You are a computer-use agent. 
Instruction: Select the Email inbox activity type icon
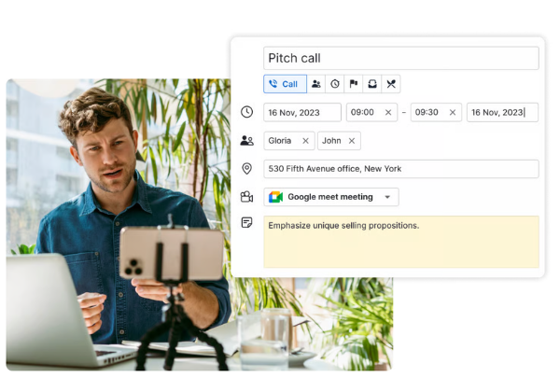tap(372, 84)
